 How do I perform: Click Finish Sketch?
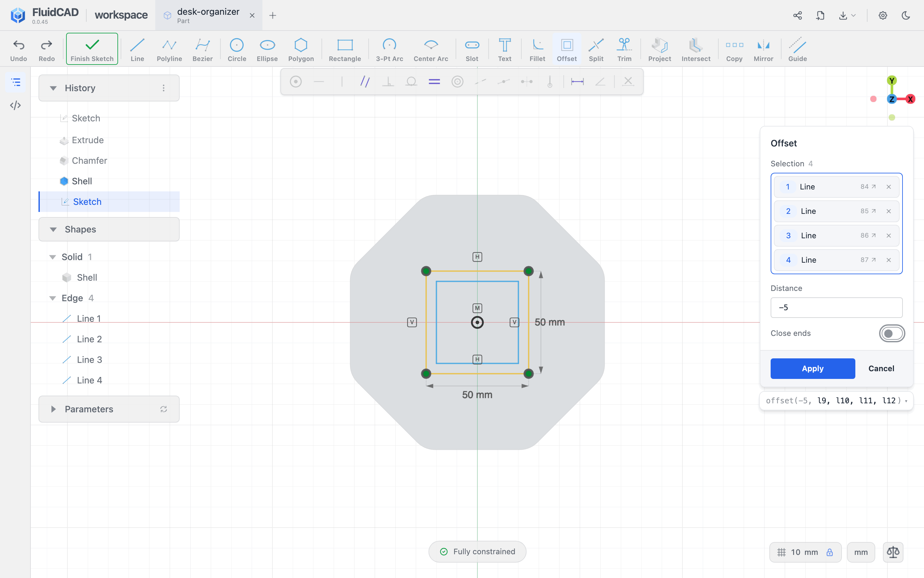(92, 49)
